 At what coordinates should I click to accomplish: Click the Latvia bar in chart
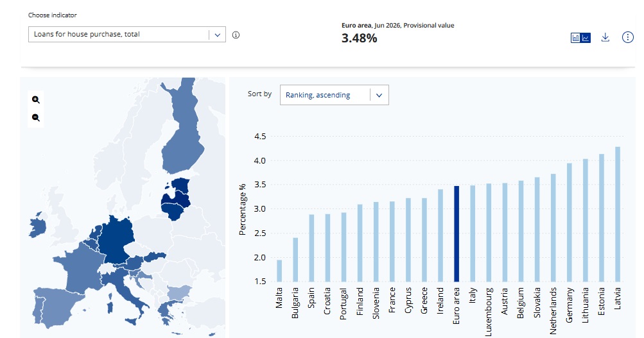pyautogui.click(x=618, y=214)
